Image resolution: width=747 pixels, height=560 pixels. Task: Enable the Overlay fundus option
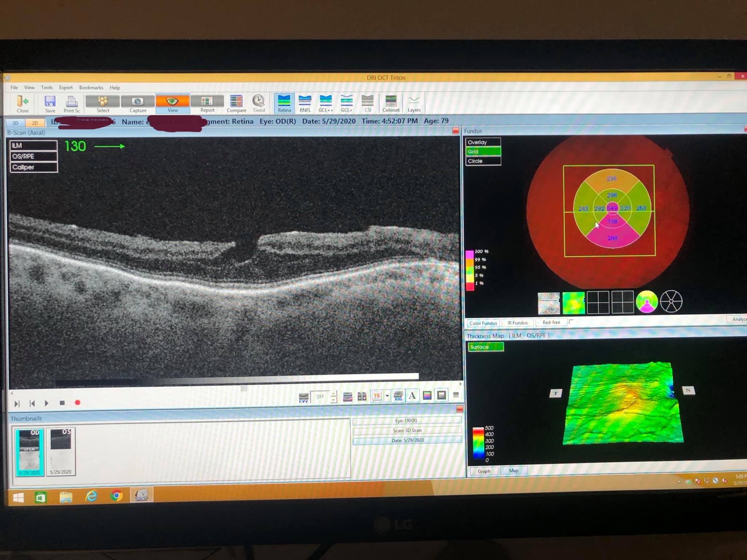point(483,142)
